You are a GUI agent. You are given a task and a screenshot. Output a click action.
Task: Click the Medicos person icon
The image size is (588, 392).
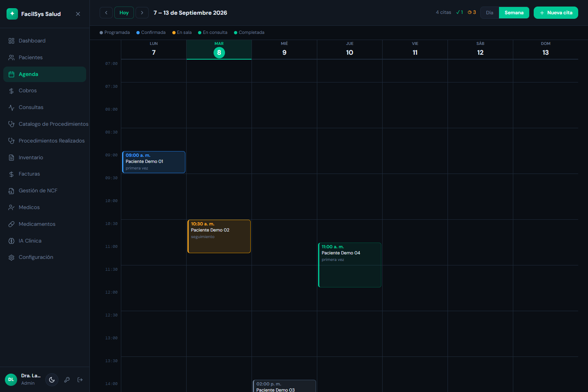[x=11, y=207]
